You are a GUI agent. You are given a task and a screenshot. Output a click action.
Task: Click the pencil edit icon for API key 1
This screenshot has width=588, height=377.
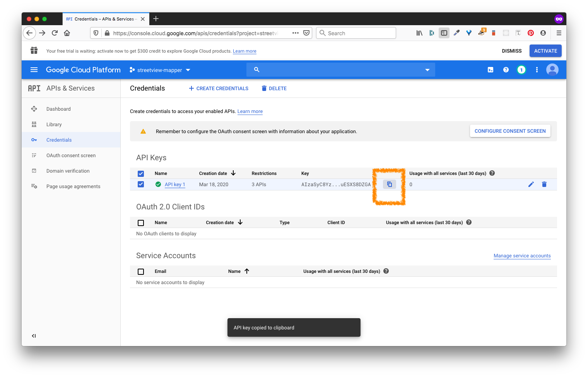[531, 184]
